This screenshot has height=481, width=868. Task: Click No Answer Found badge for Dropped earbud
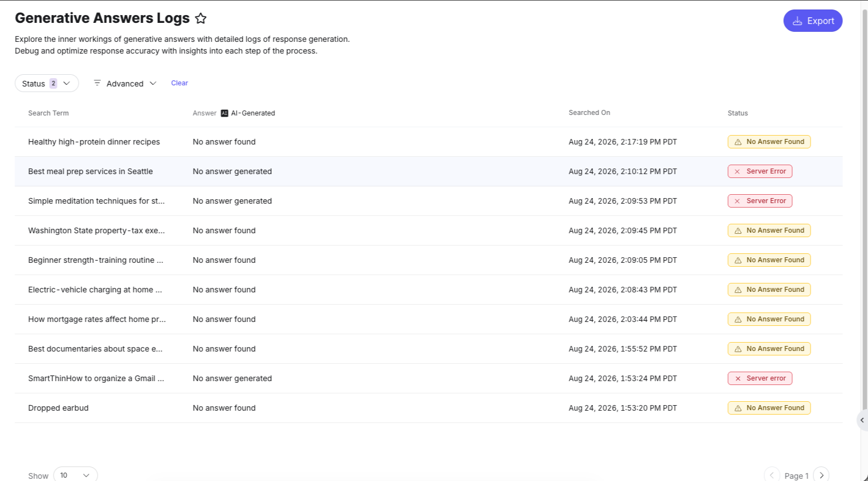pos(769,408)
